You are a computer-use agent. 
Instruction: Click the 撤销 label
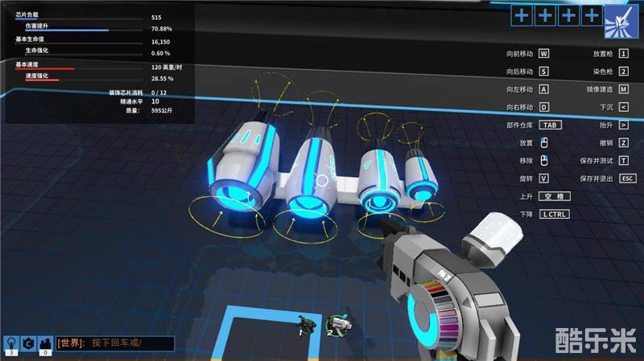606,143
